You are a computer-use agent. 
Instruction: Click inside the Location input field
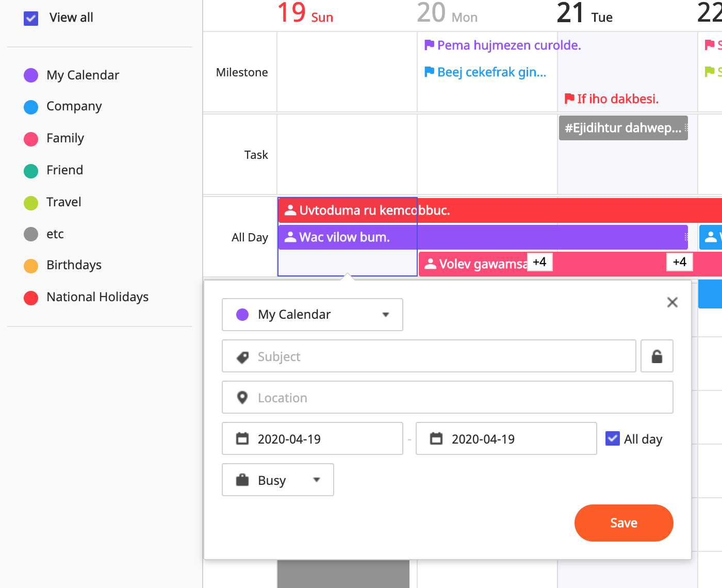[413, 397]
